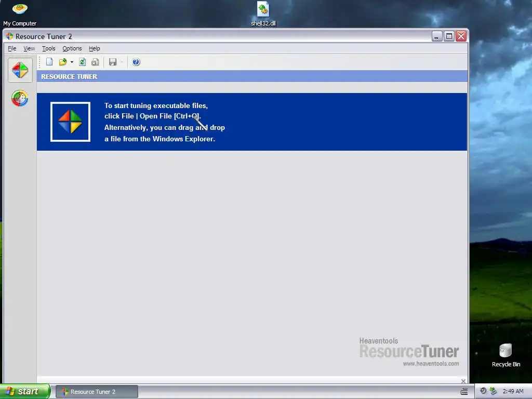The width and height of the screenshot is (532, 399).
Task: Click the blue Help question mark icon
Action: coord(136,62)
